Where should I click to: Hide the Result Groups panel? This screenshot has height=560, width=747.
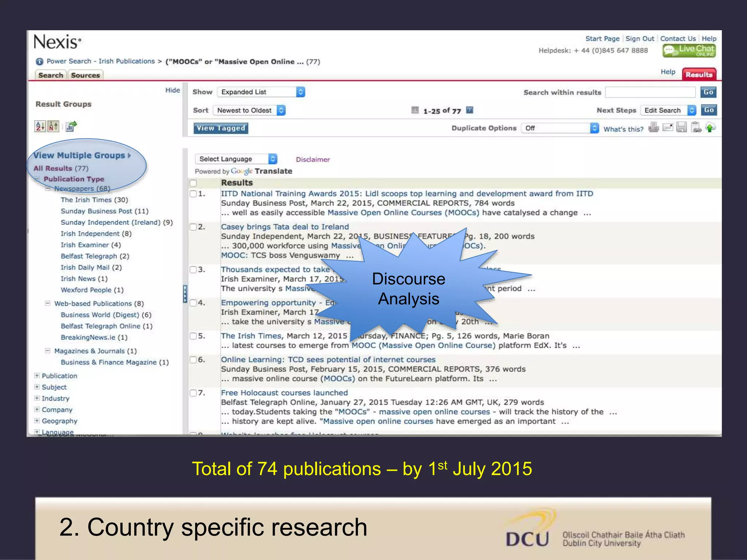(x=173, y=90)
